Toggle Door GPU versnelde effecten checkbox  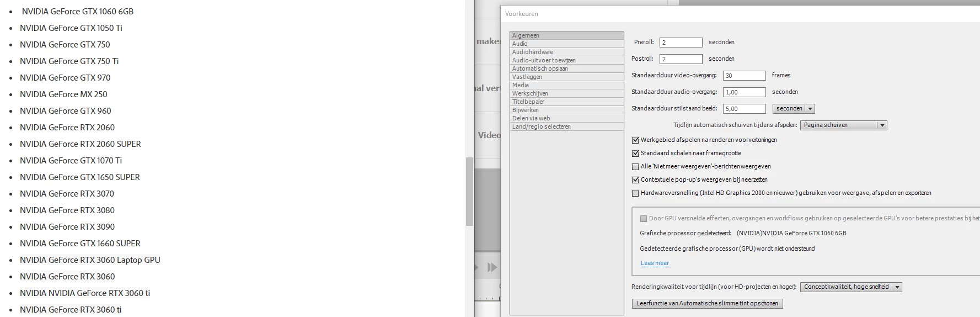tap(643, 219)
